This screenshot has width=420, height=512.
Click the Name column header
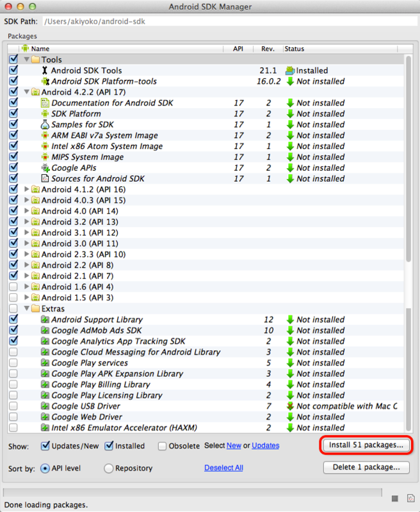click(x=121, y=49)
